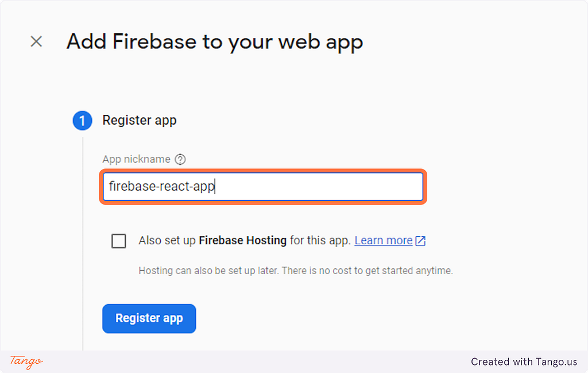
Task: Click the 'Add Firebase to your web app' title
Action: click(x=215, y=42)
